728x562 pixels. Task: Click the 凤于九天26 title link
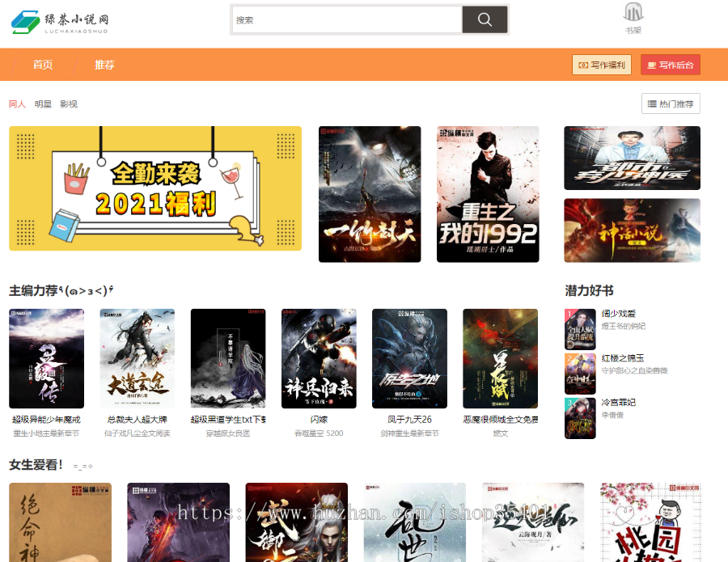(x=409, y=420)
